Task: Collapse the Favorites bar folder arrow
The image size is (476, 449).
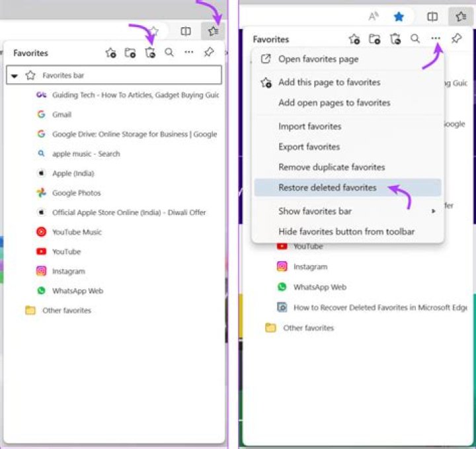Action: pos(15,76)
